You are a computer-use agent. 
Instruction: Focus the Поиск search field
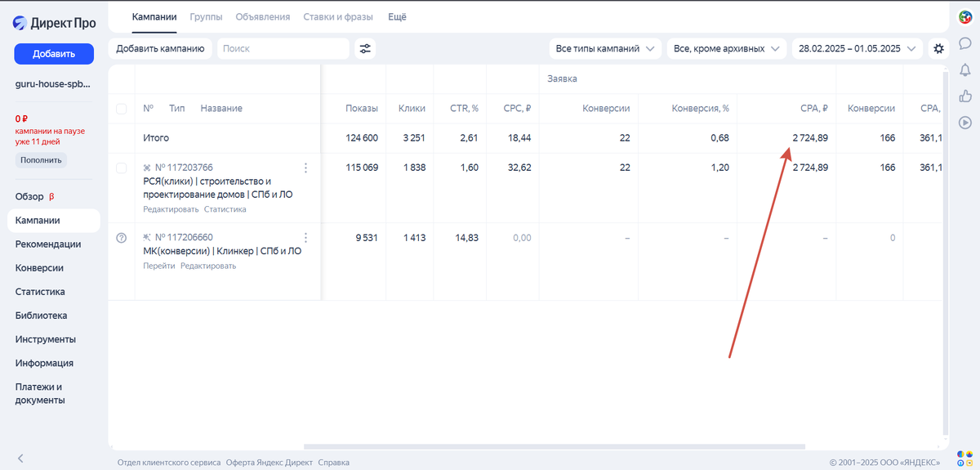(x=283, y=49)
